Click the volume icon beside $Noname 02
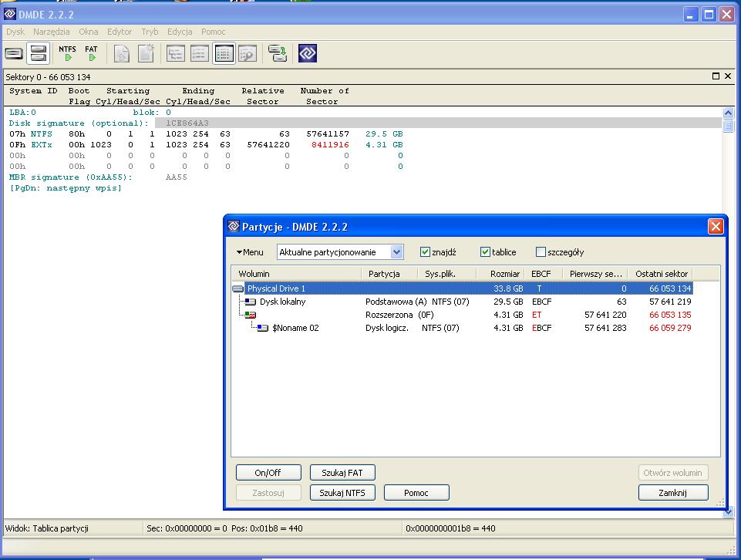 pyautogui.click(x=263, y=328)
